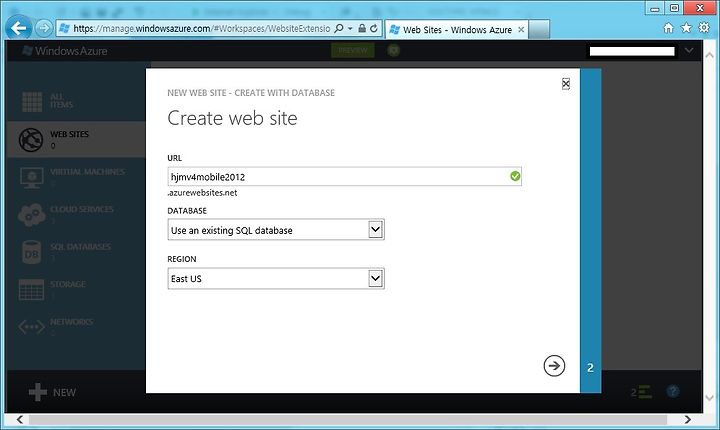This screenshot has height=430, width=720.
Task: Click the globe icon next to PREVIEW
Action: 394,50
